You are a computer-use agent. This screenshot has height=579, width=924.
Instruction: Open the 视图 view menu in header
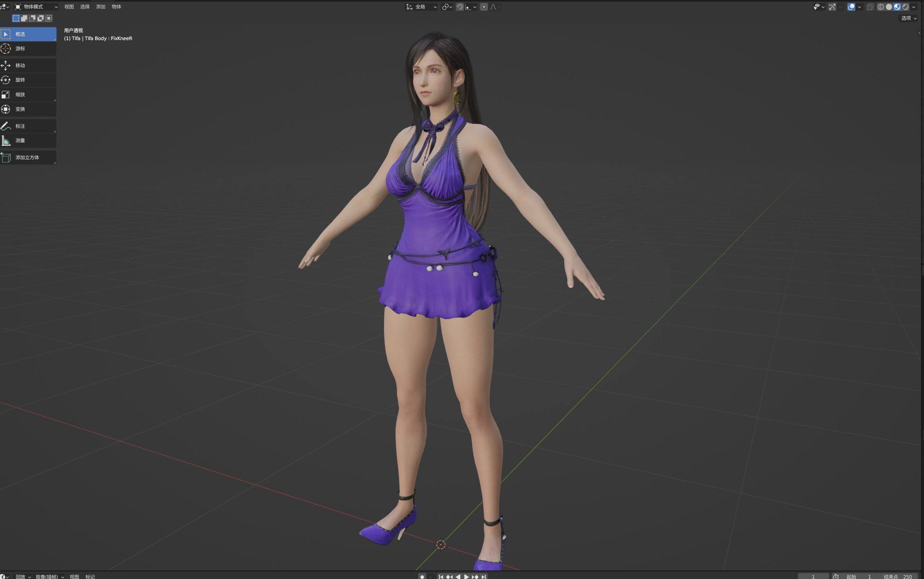click(x=69, y=7)
